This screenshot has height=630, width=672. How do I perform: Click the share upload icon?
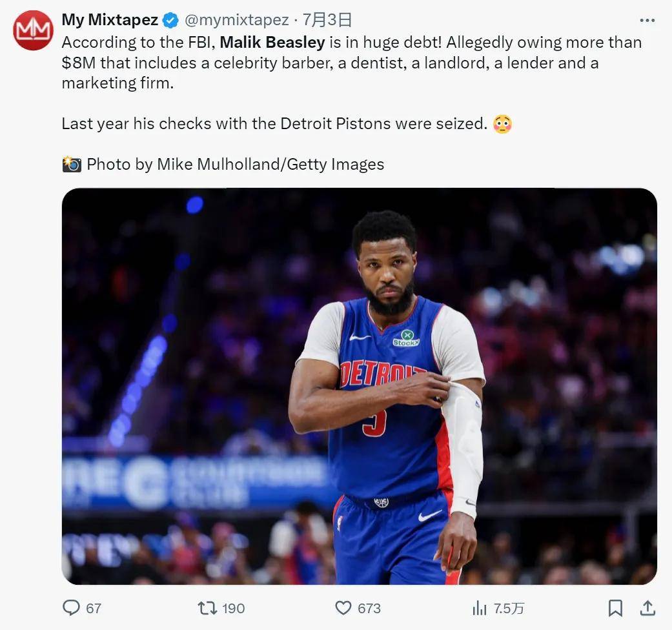pyautogui.click(x=647, y=607)
